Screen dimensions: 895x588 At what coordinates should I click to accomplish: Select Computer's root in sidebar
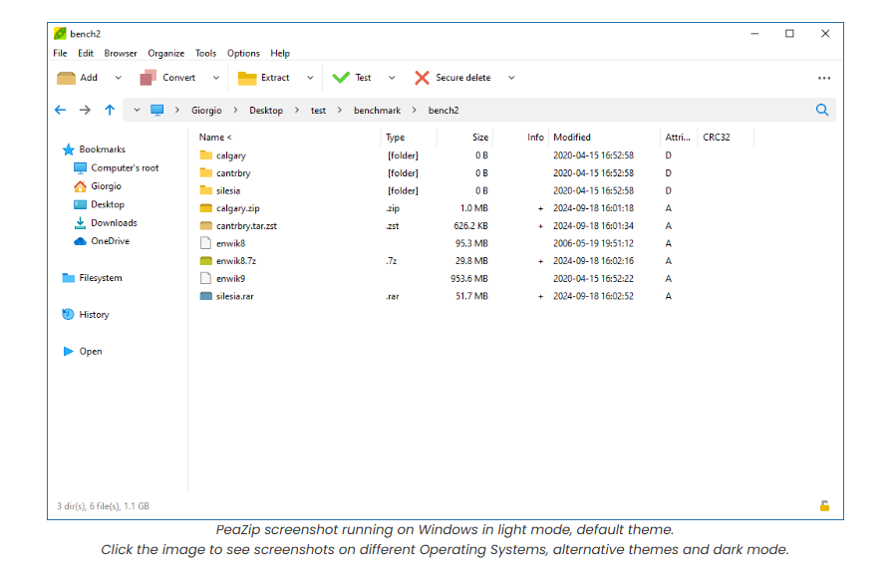point(117,167)
